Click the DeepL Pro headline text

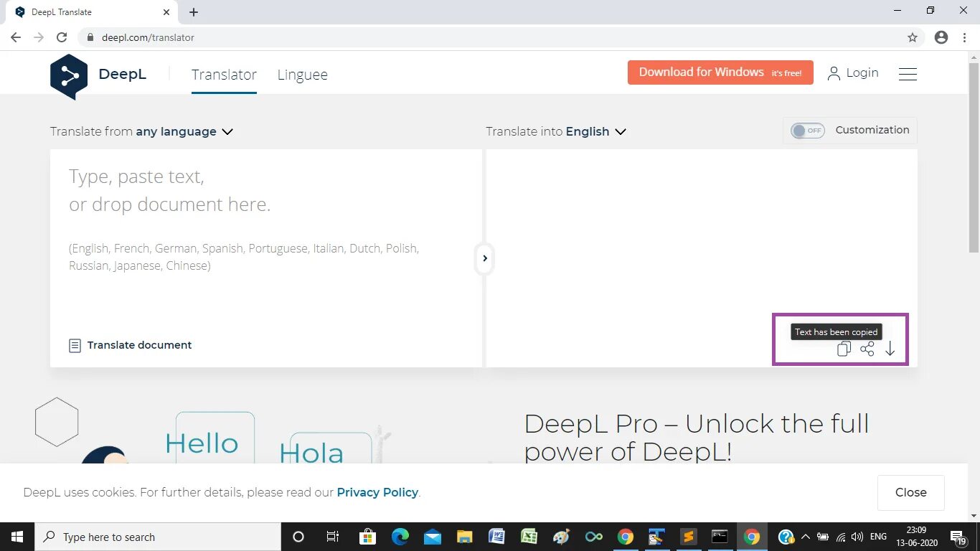tap(697, 438)
